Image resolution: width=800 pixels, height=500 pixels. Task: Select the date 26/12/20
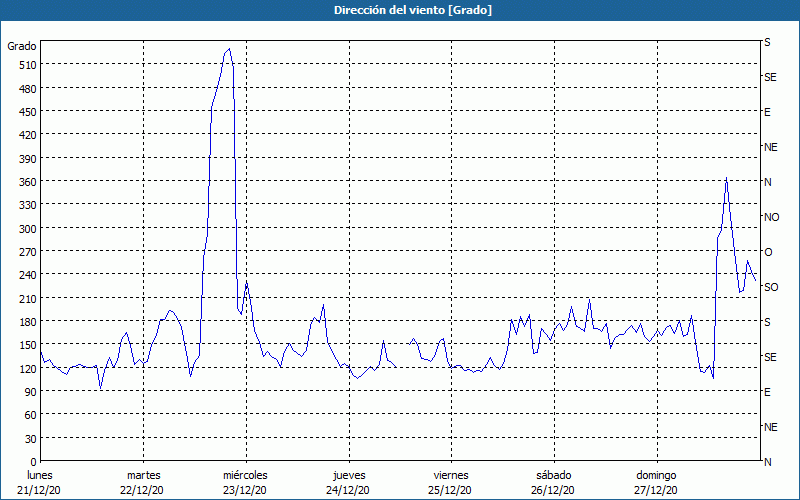coord(553,490)
